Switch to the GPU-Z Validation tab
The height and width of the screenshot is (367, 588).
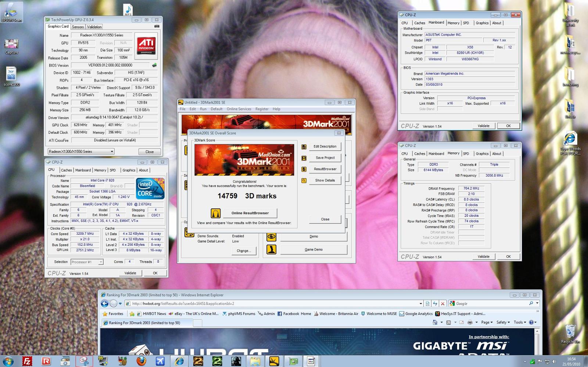click(94, 27)
